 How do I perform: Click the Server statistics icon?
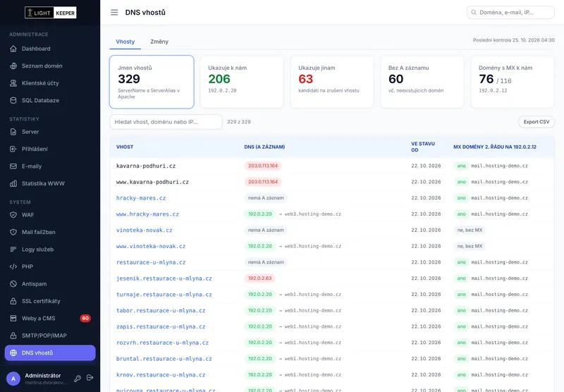13,132
